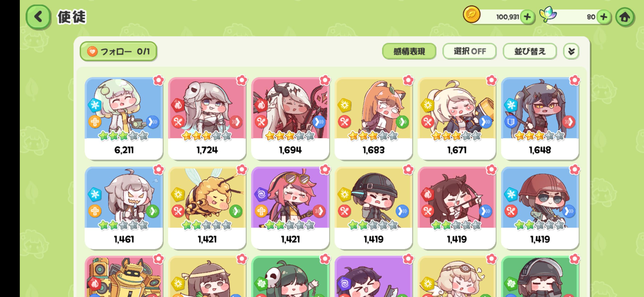
Task: Click the fire element icon on 1,724 card
Action: pyautogui.click(x=178, y=105)
